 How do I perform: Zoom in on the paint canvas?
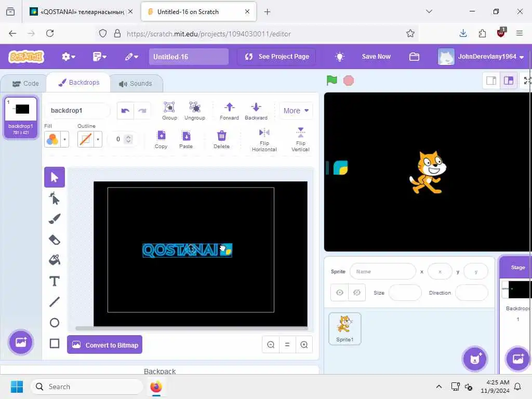pyautogui.click(x=304, y=345)
